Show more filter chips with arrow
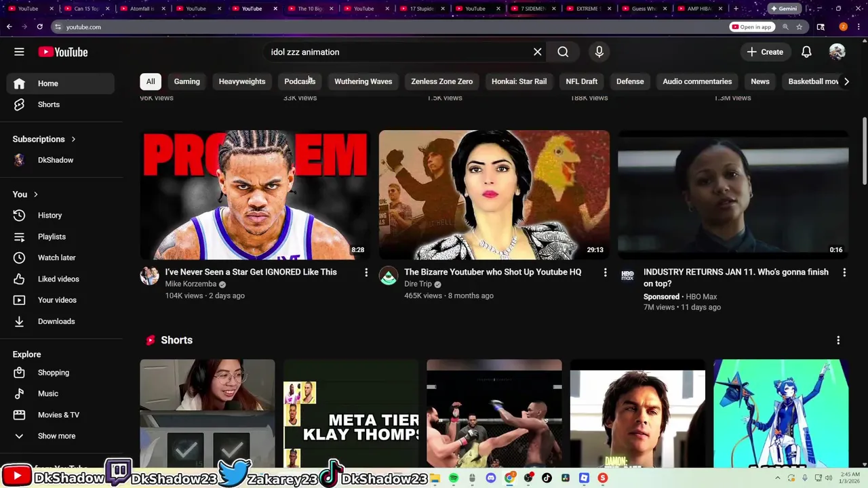The height and width of the screenshot is (488, 868). pos(846,81)
